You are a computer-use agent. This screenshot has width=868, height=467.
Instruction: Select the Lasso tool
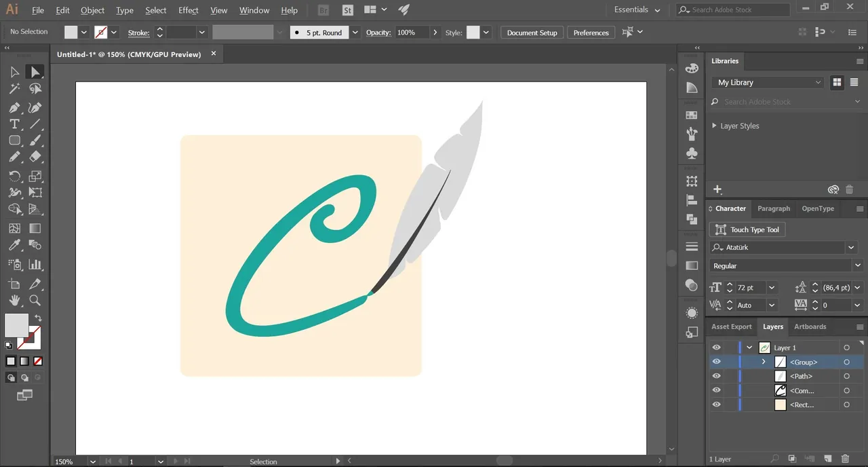(35, 89)
